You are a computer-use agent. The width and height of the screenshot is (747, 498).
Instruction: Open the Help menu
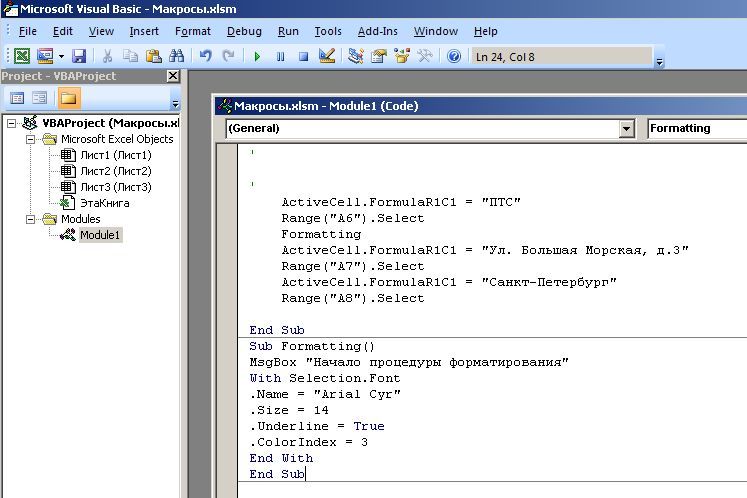[485, 31]
